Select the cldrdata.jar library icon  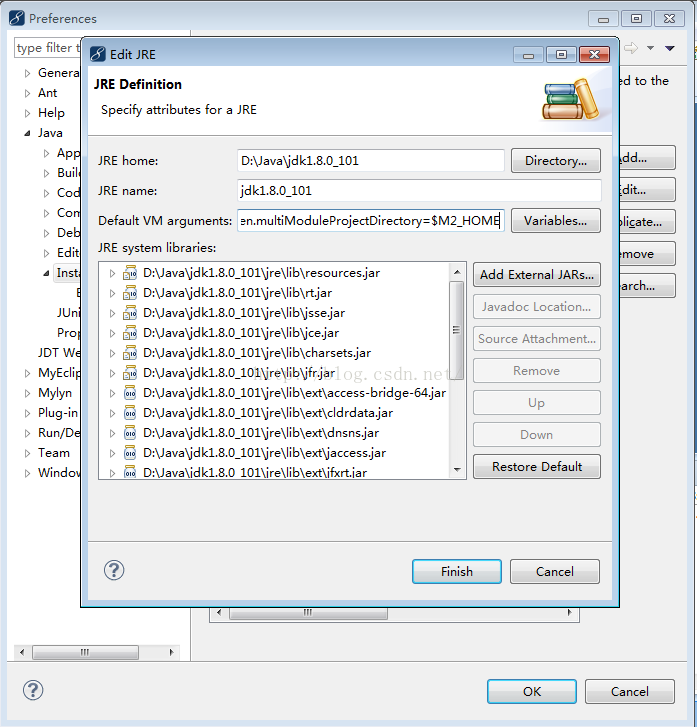tap(130, 413)
